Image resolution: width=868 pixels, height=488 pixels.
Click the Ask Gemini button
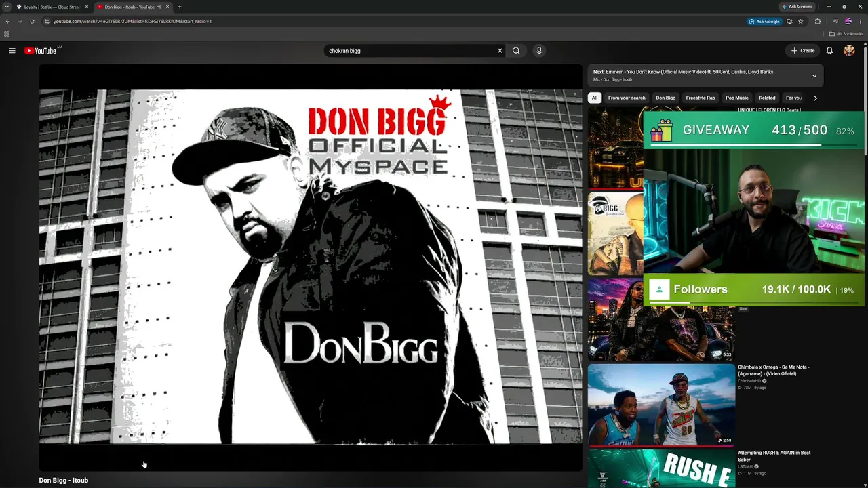point(797,7)
